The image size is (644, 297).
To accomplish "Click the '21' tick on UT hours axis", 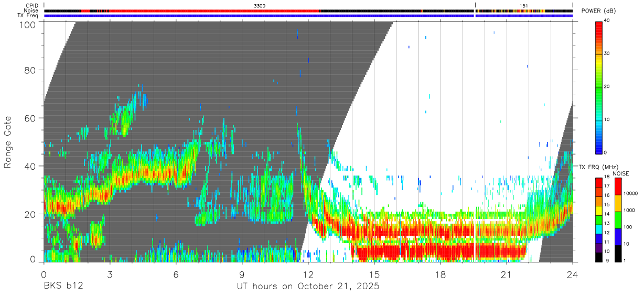I will pos(507,274).
